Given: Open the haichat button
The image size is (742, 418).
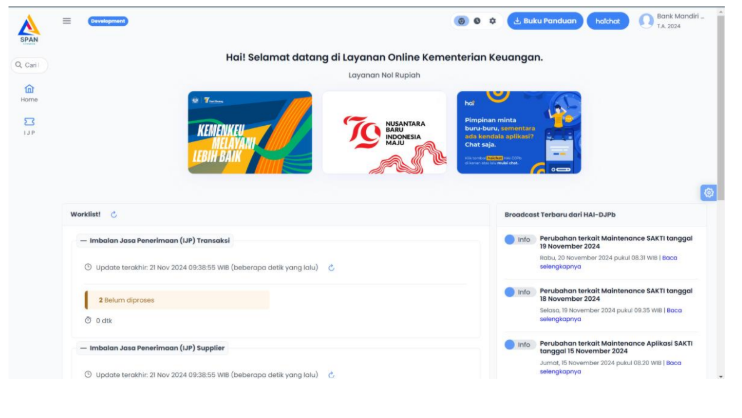Looking at the screenshot, I should (607, 21).
